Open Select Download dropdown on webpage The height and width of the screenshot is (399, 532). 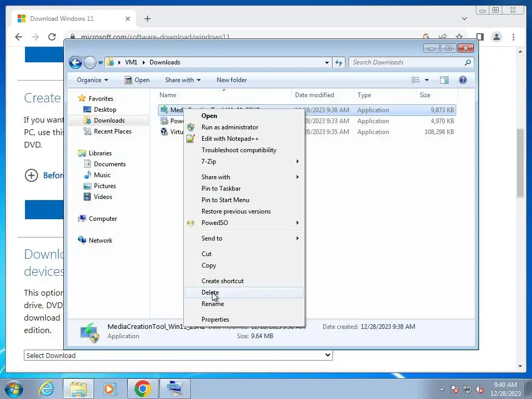click(x=178, y=355)
